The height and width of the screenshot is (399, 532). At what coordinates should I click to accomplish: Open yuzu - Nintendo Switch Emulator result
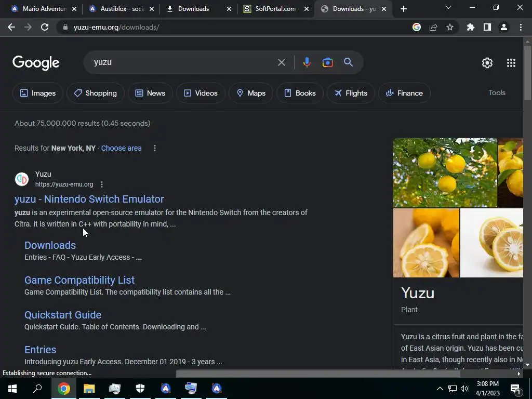(89, 199)
